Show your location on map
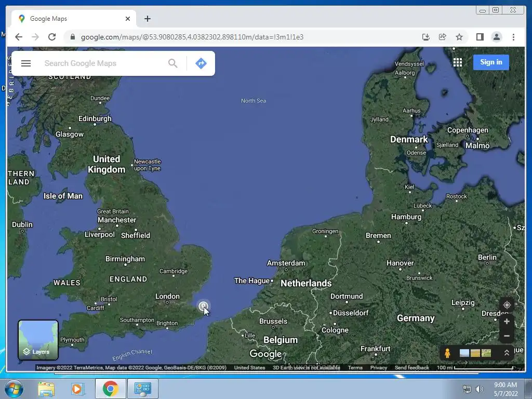Image resolution: width=532 pixels, height=399 pixels. [507, 304]
